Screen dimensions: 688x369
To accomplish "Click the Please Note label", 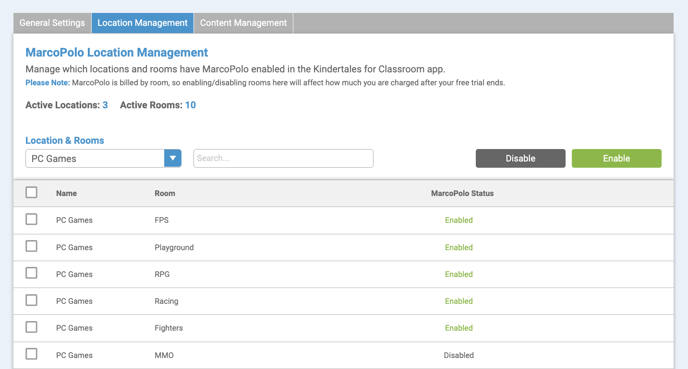I will (x=47, y=83).
